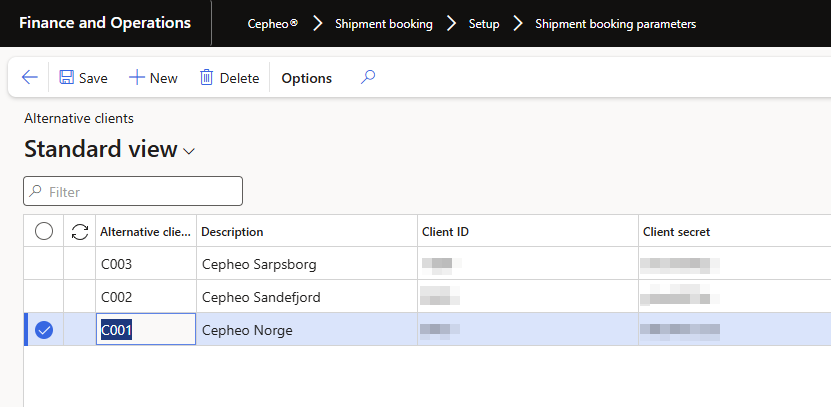Image resolution: width=831 pixels, height=407 pixels.
Task: Select the Cepheo Sandefjord description cell
Action: tap(262, 297)
